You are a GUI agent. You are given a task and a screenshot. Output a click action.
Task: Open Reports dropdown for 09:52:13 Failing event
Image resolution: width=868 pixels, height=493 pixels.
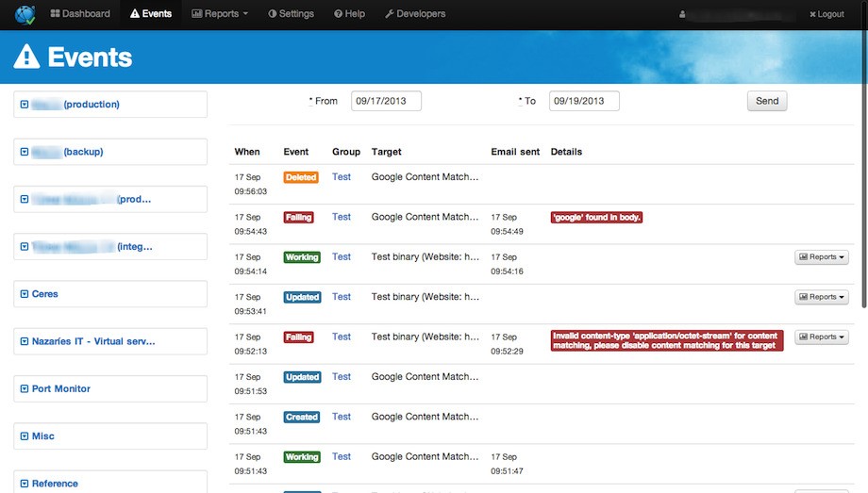click(821, 337)
